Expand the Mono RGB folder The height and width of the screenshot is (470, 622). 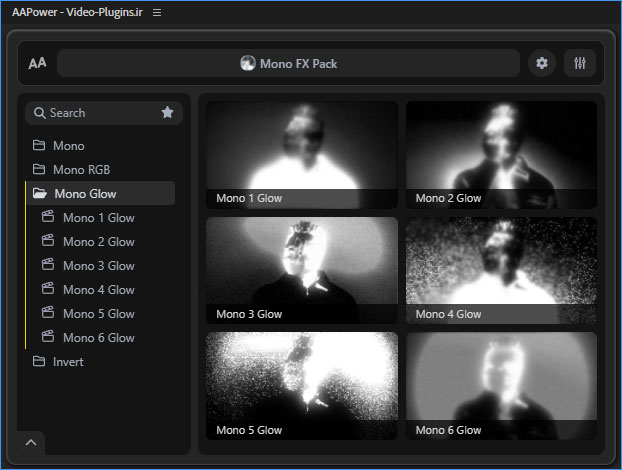101,170
